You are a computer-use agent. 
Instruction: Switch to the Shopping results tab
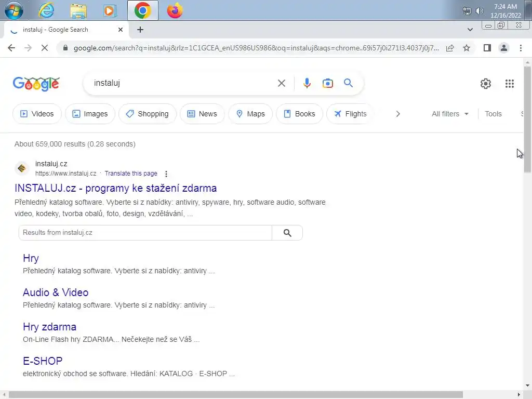pyautogui.click(x=148, y=114)
